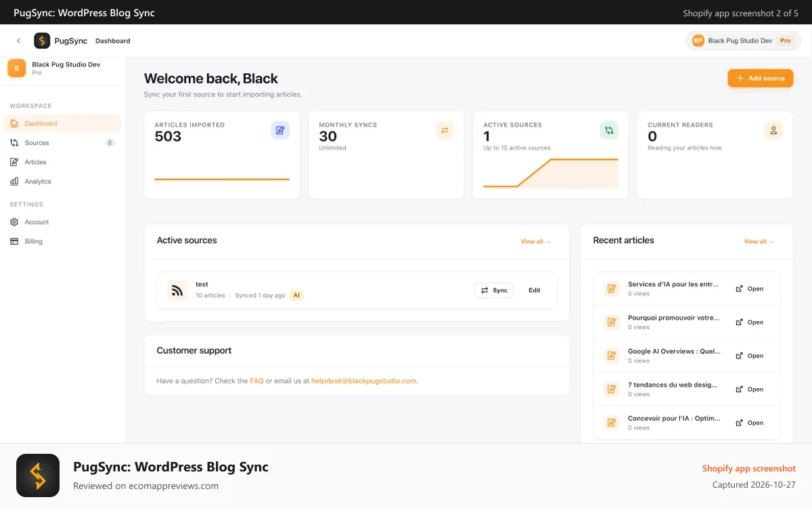Screen dimensions: 812x508
Task: Click the Billing card icon in sidebar
Action: tap(14, 241)
